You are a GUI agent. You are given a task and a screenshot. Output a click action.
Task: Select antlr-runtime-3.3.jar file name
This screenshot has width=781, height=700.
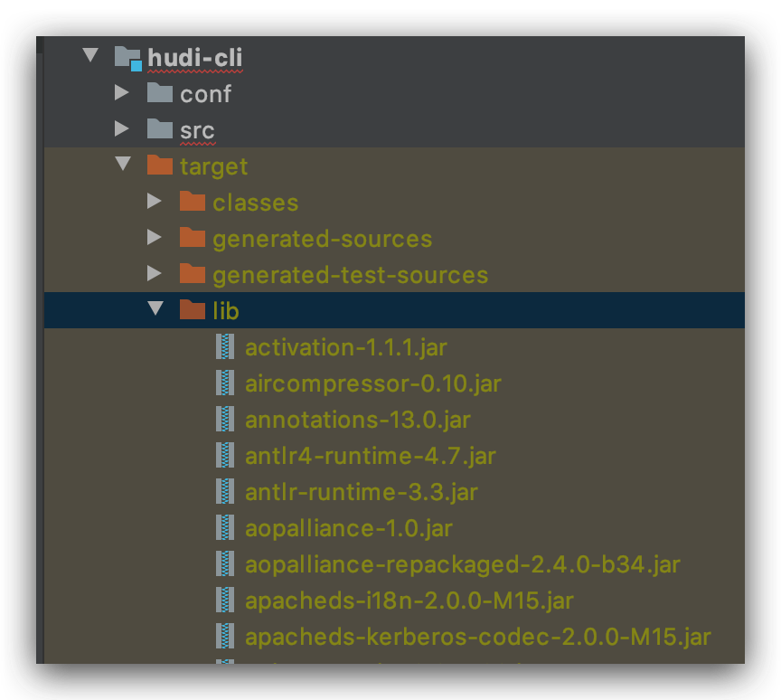click(x=362, y=492)
